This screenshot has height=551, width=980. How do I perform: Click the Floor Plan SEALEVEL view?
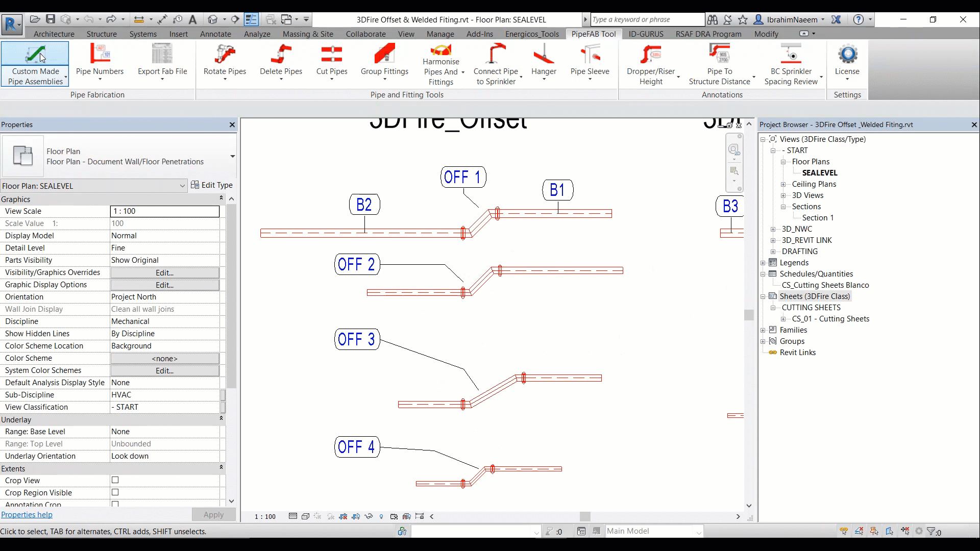pos(820,173)
